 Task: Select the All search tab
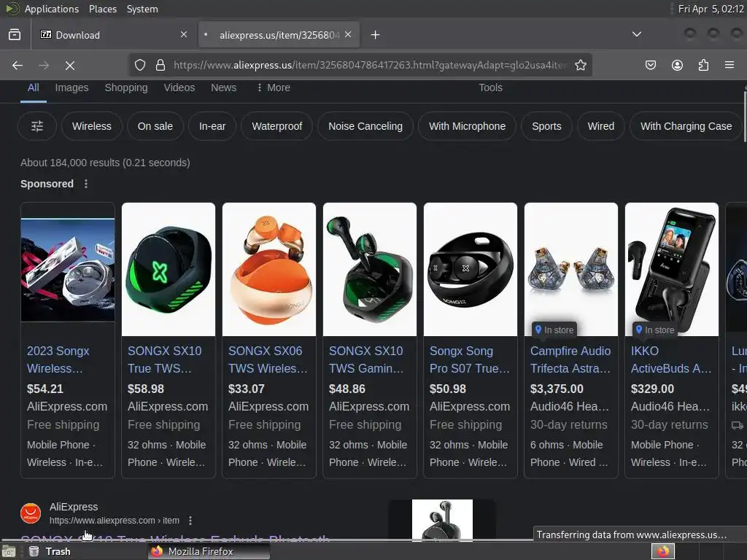click(x=34, y=87)
